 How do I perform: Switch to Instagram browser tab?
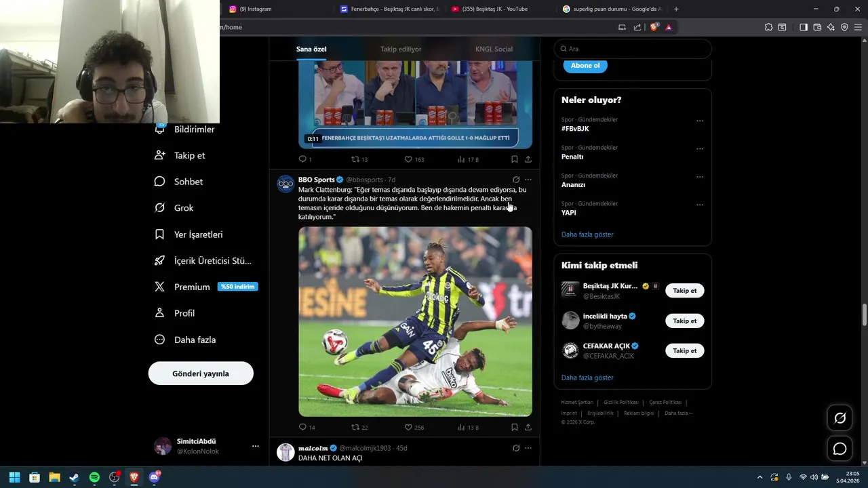point(277,9)
